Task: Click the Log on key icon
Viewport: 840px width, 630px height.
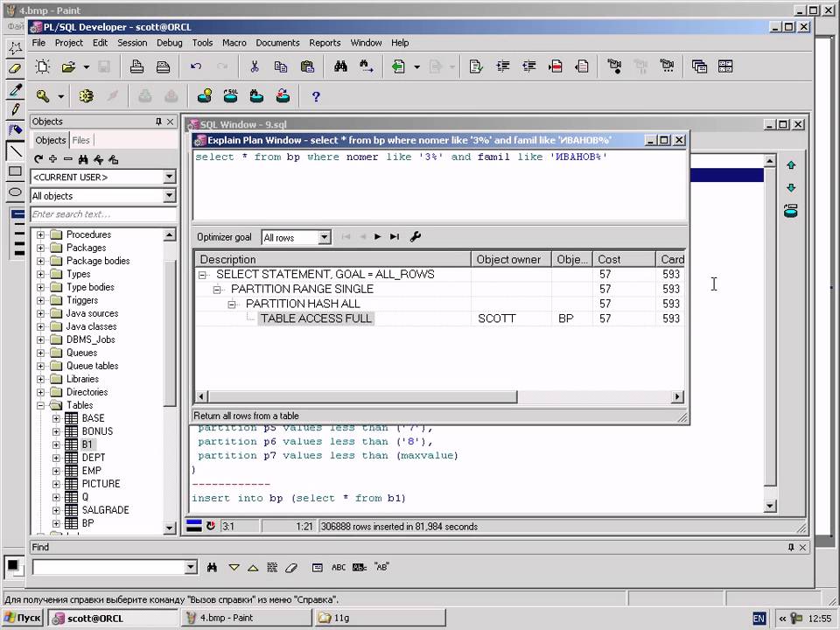Action: (x=43, y=96)
